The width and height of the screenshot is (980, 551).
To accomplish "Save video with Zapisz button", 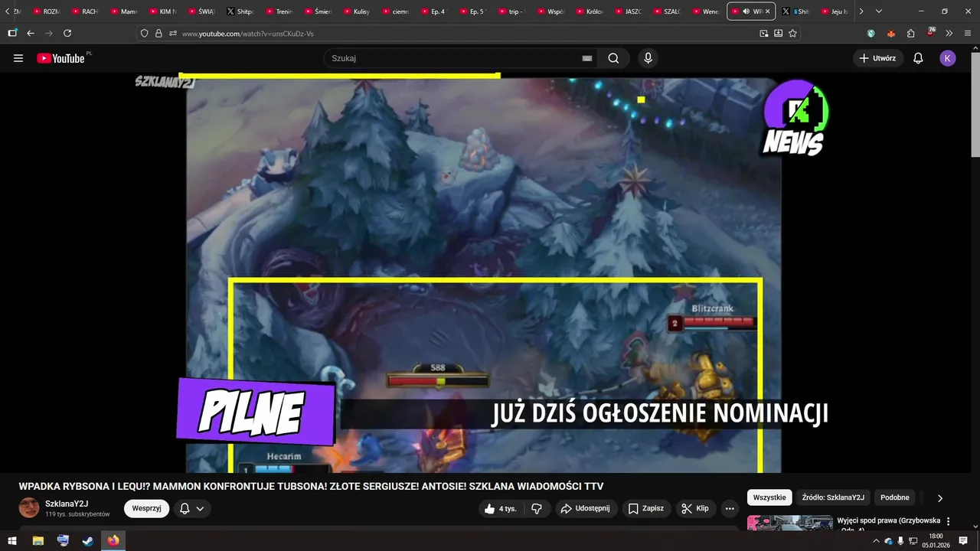I will coord(646,508).
